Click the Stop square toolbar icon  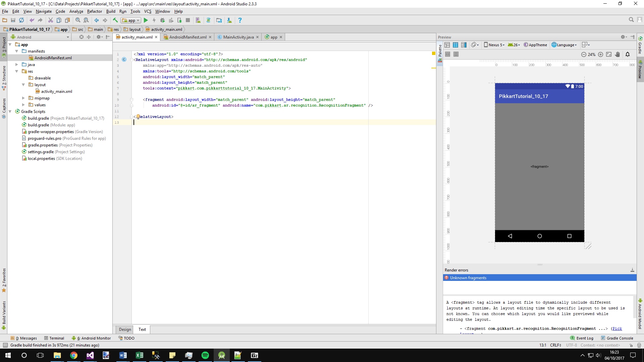click(188, 20)
